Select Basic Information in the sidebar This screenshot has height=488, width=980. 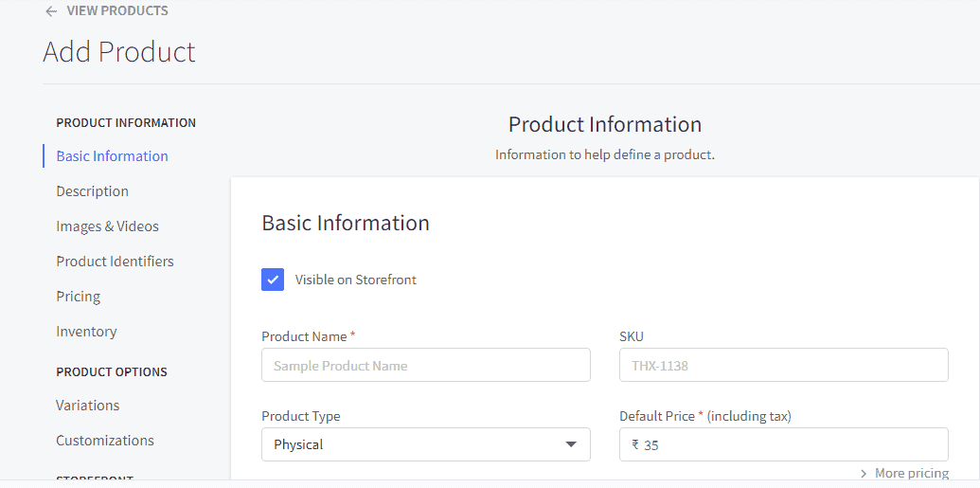pos(112,156)
